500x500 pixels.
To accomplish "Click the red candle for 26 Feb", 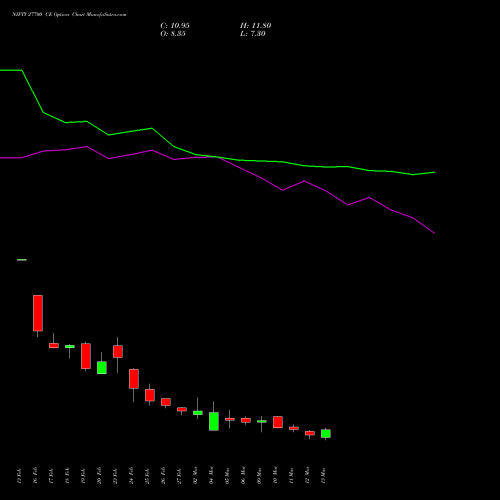I will coord(166,402).
